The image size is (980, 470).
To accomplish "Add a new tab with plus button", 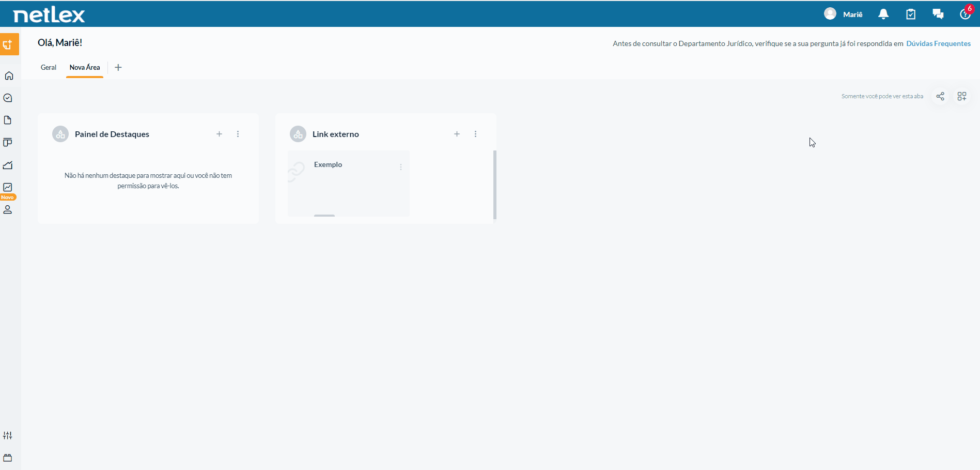I will point(118,67).
